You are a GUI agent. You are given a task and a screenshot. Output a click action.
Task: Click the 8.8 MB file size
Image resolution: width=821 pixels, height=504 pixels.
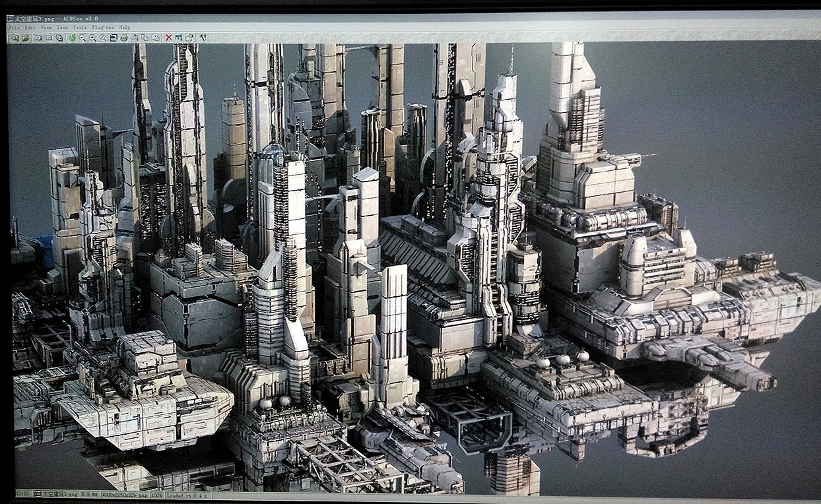click(x=90, y=494)
